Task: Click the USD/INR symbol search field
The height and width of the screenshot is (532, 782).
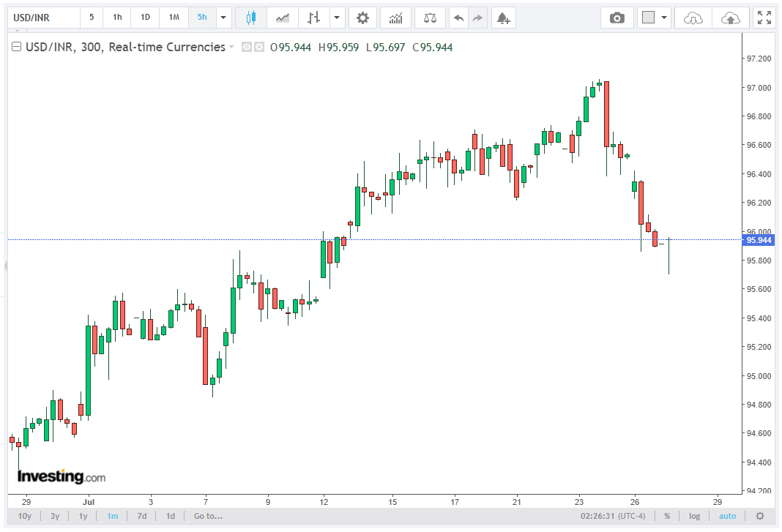Action: click(x=44, y=18)
